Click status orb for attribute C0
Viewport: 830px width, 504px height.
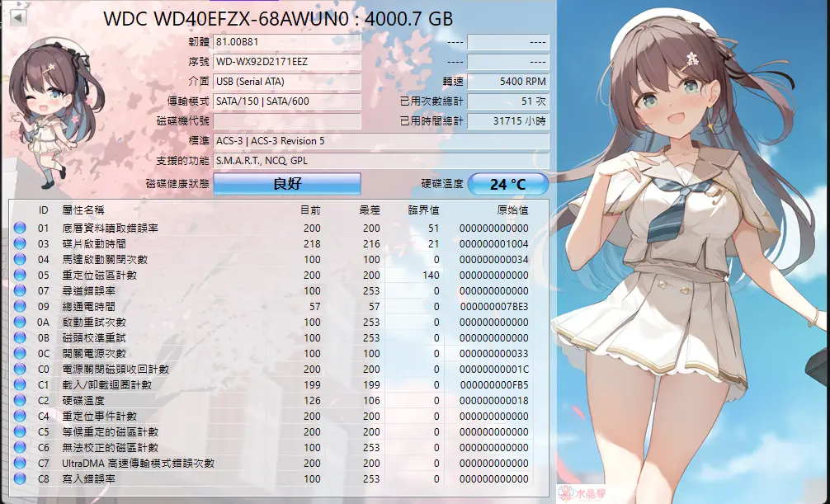tap(20, 369)
